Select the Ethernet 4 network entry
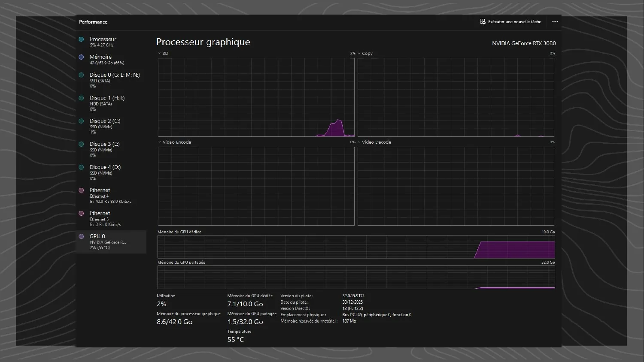 click(x=111, y=196)
